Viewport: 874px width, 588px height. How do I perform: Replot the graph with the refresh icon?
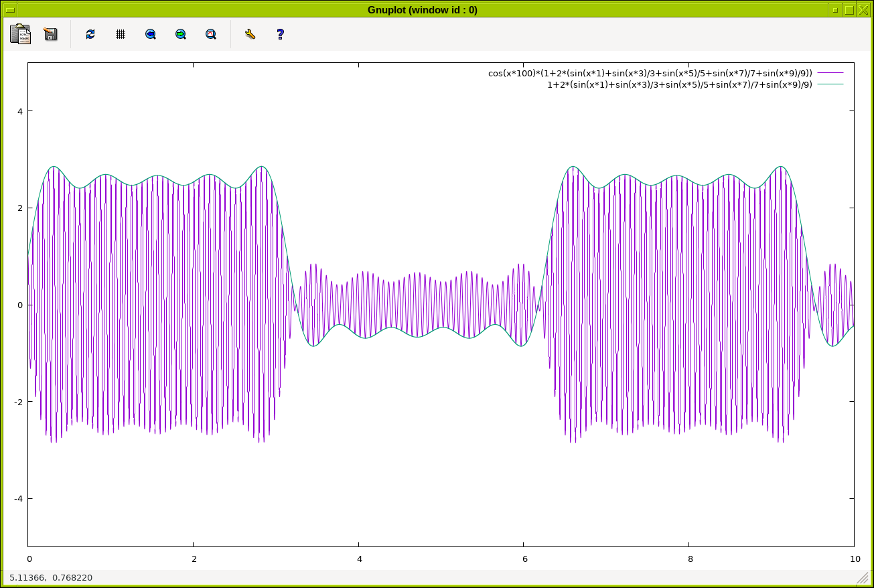click(x=90, y=34)
